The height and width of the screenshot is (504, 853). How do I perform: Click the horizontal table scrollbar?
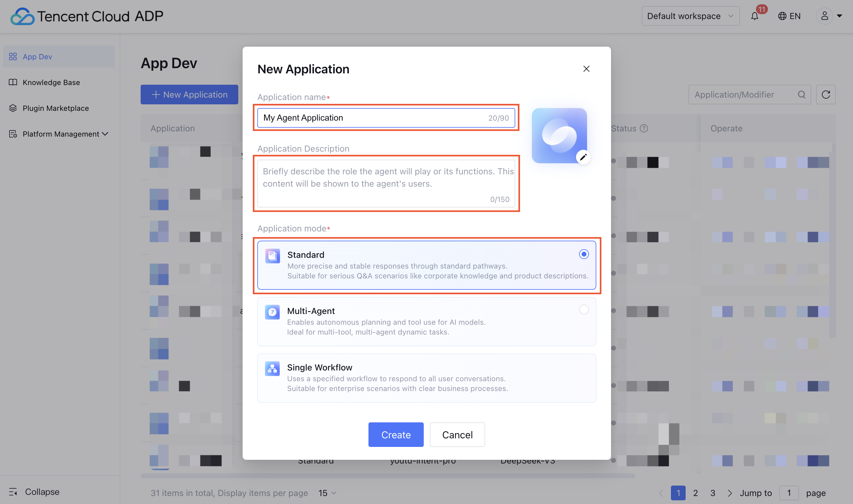coord(387,476)
